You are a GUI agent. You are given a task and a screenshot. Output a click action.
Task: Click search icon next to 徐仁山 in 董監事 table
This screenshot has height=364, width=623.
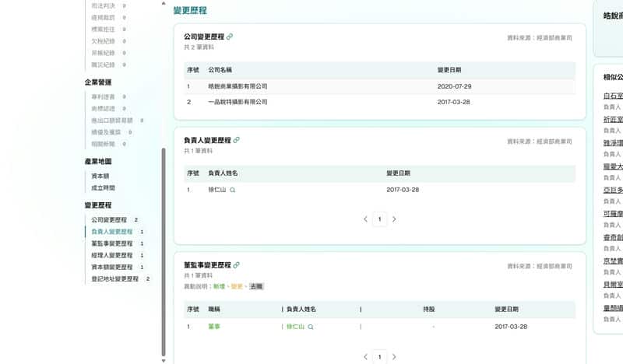311,327
